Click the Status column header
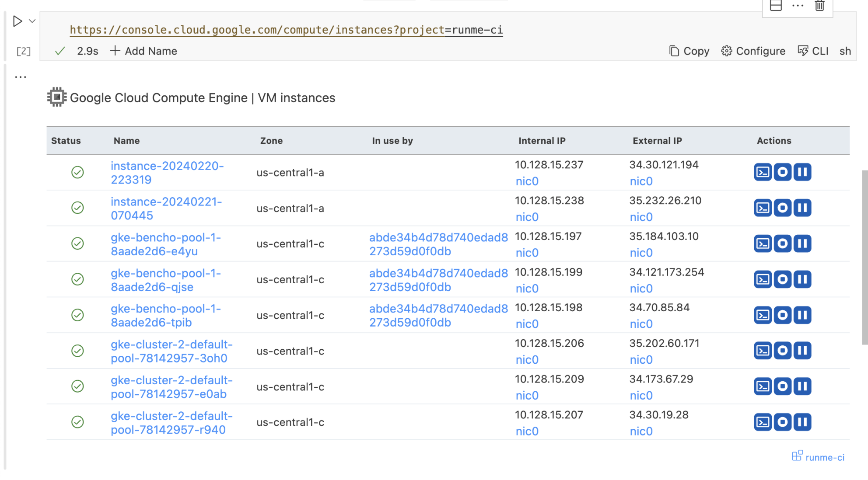Viewport: 868px width, 480px height. [66, 141]
